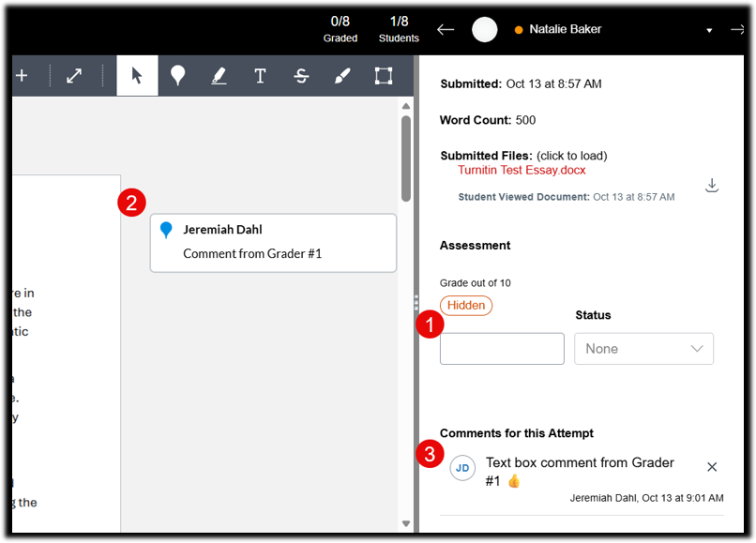
Task: Go to previous student arrow
Action: pyautogui.click(x=446, y=29)
